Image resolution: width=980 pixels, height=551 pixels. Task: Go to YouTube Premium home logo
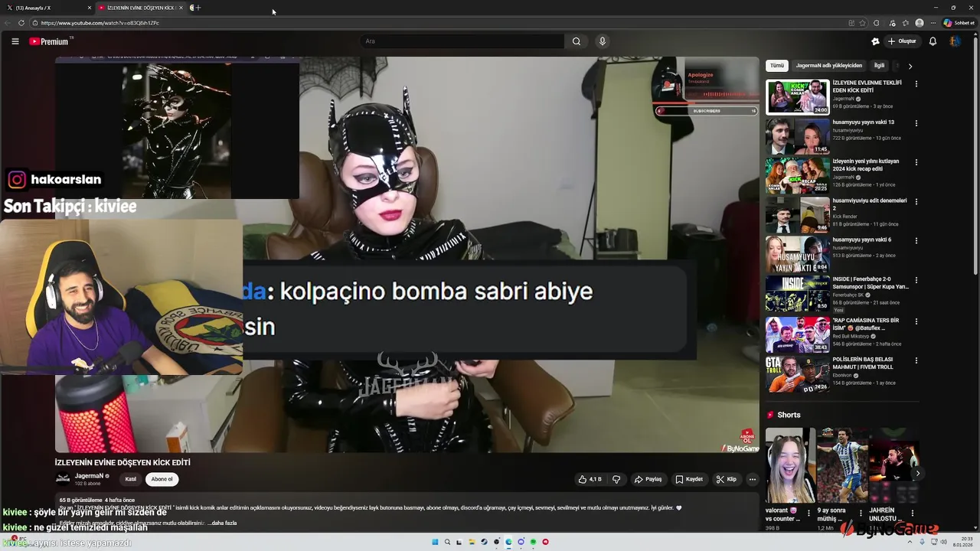[x=49, y=41]
